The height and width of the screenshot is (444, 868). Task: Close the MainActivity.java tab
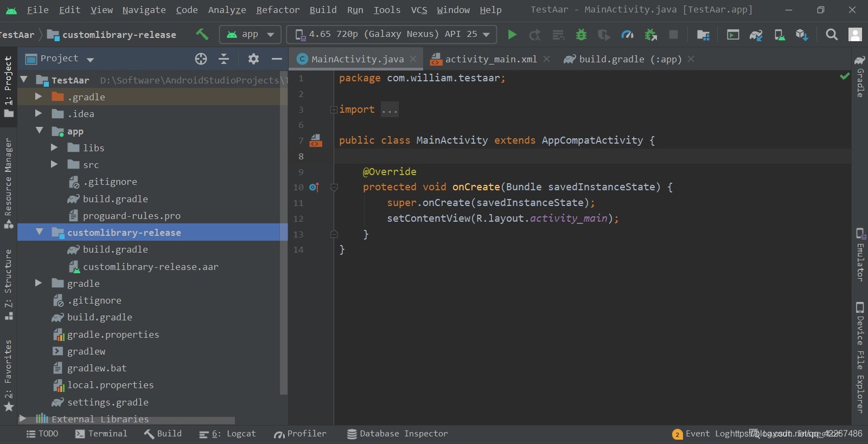tap(413, 59)
